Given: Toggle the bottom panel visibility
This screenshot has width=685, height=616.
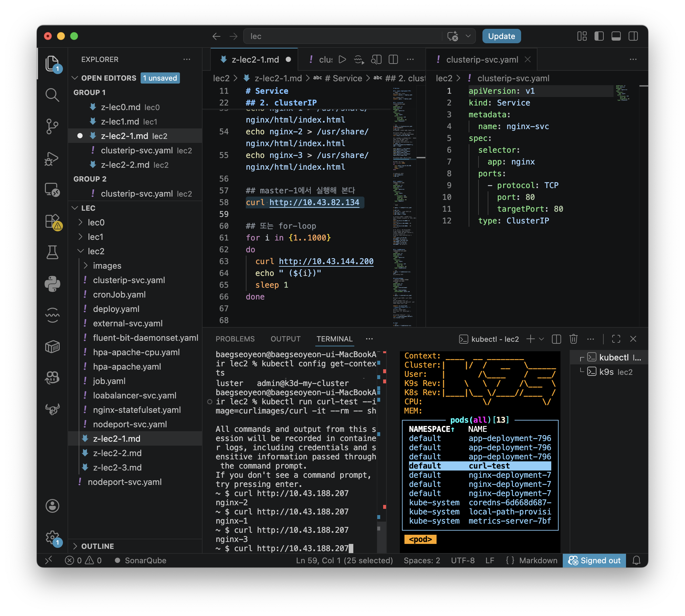Looking at the screenshot, I should point(616,36).
